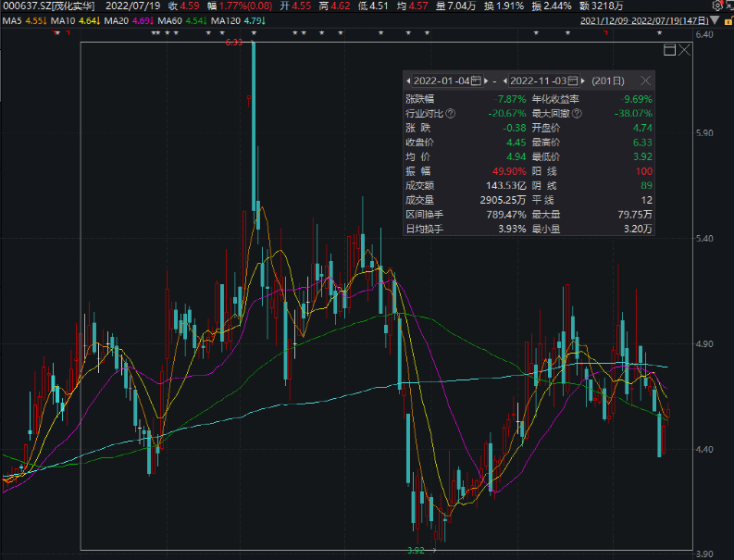Click help icon beside 最大回撤
Viewport: 734px width, 560px height.
coord(578,114)
